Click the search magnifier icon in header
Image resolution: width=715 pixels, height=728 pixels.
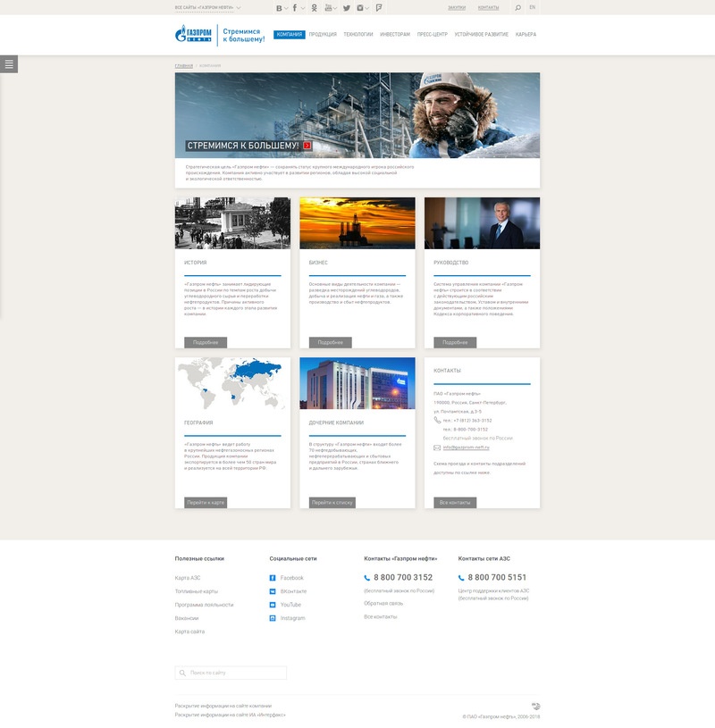(517, 7)
